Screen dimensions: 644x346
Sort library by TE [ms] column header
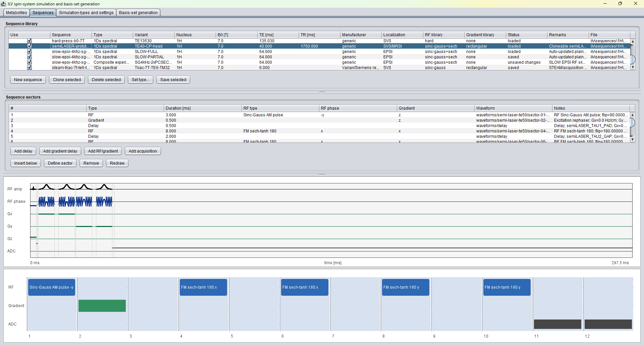[x=278, y=35]
